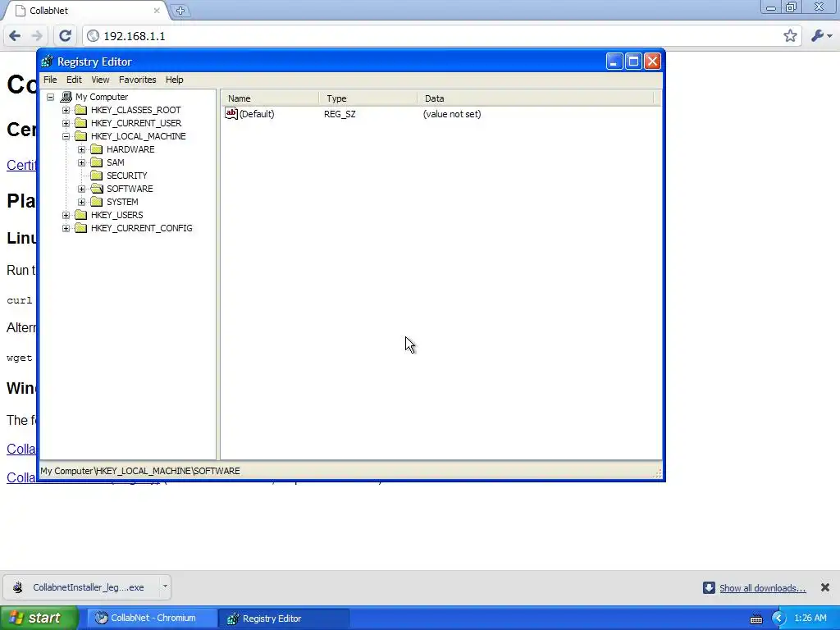Expand the HKEY_CLASSES_ROOT node
The image size is (840, 630).
pyautogui.click(x=66, y=111)
